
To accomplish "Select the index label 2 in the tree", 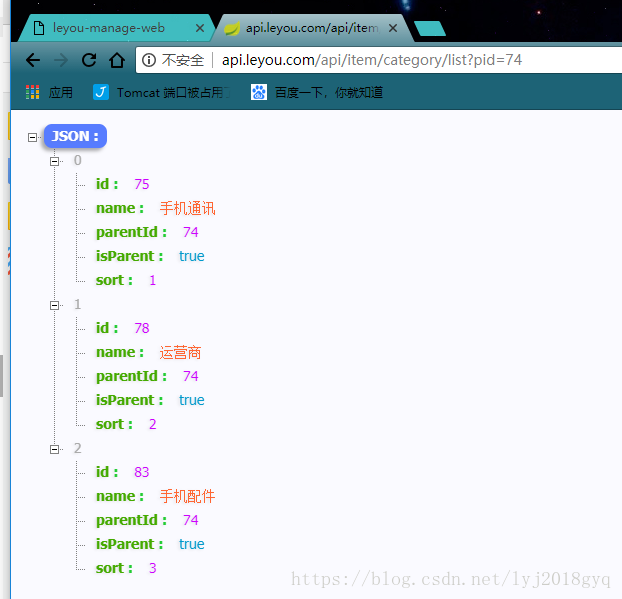I will point(78,448).
